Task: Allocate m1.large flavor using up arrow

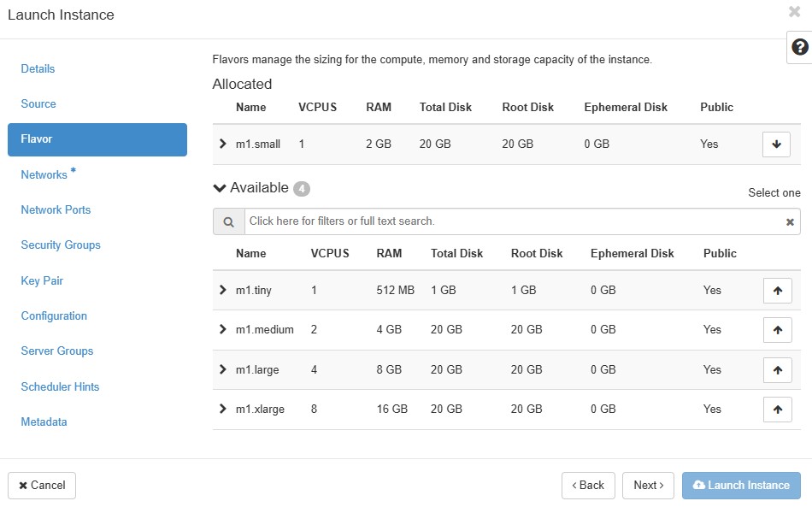Action: [x=777, y=370]
